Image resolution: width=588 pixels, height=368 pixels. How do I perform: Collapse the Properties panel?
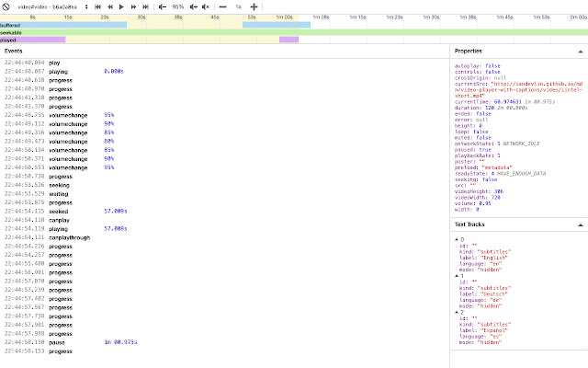pos(580,51)
